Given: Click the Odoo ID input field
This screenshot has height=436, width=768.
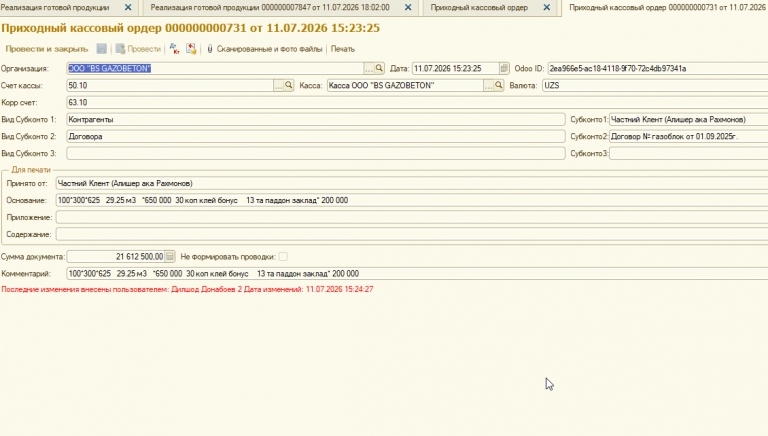Looking at the screenshot, I should pyautogui.click(x=657, y=69).
